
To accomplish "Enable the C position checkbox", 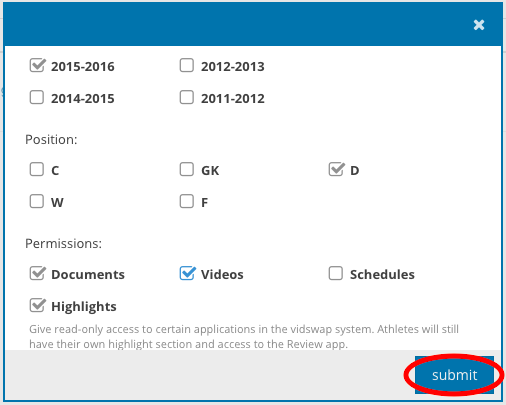I will pyautogui.click(x=37, y=169).
